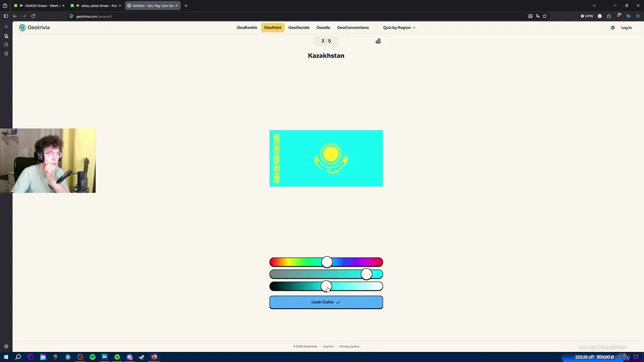
Task: Open the browser extensions puzzle icon
Action: point(609,16)
